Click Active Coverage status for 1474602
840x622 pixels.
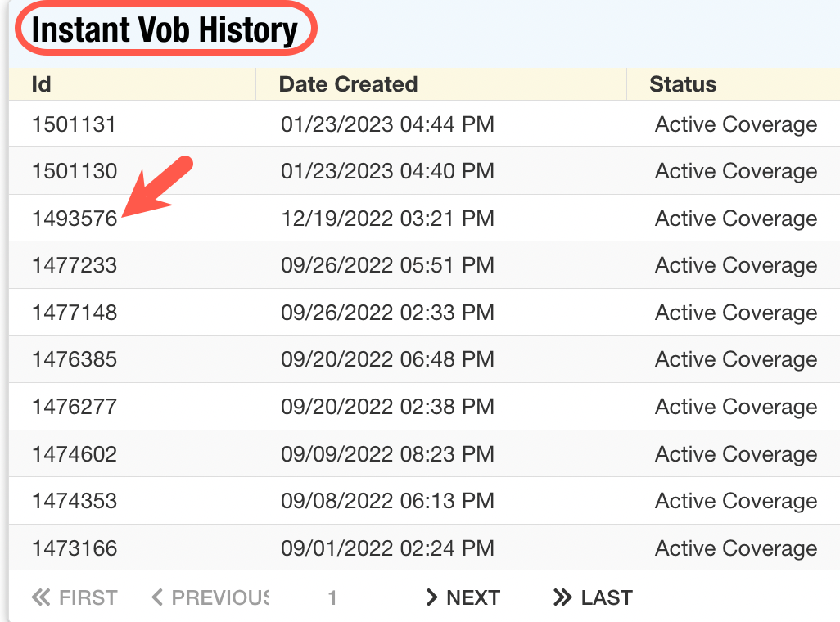click(736, 454)
